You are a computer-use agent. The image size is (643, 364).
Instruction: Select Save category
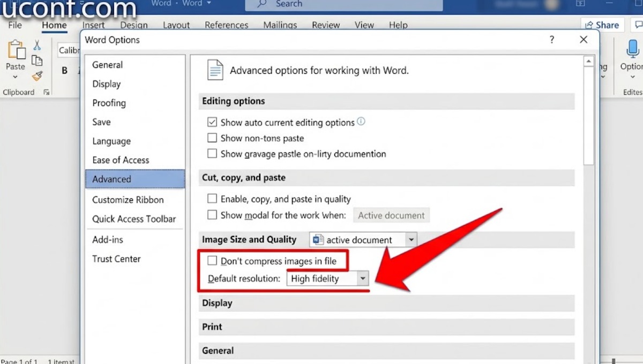(135, 122)
